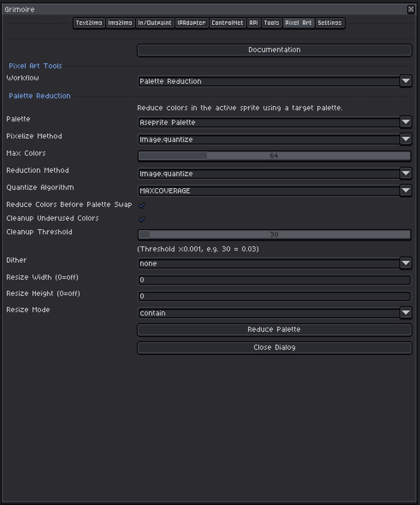The image size is (420, 505).
Task: Select the Pixel Art tab
Action: click(299, 23)
